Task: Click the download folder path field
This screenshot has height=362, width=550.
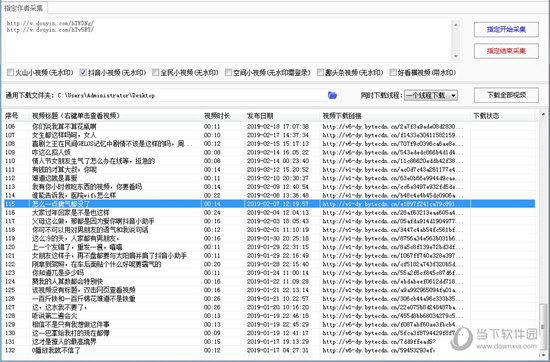Action: [191, 95]
